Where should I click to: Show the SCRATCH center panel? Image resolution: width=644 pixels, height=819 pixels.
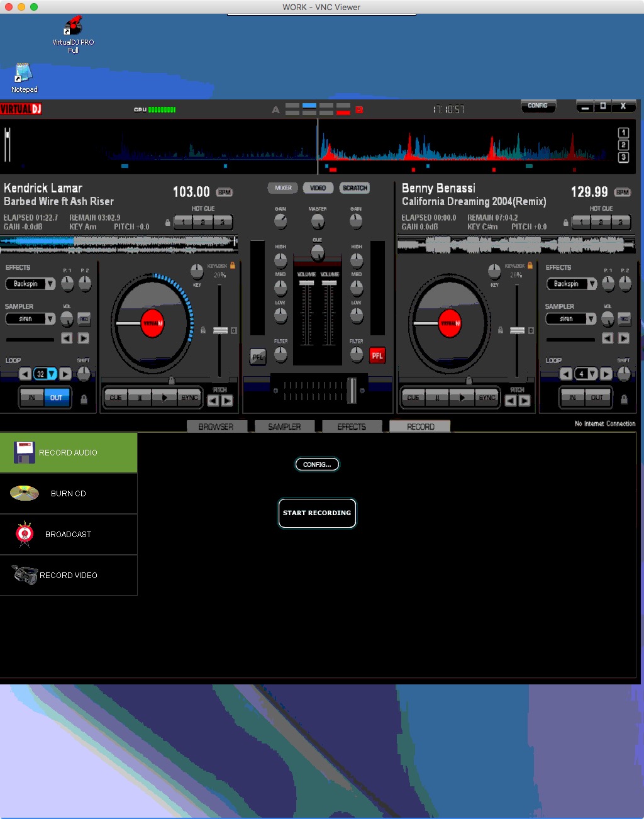355,187
